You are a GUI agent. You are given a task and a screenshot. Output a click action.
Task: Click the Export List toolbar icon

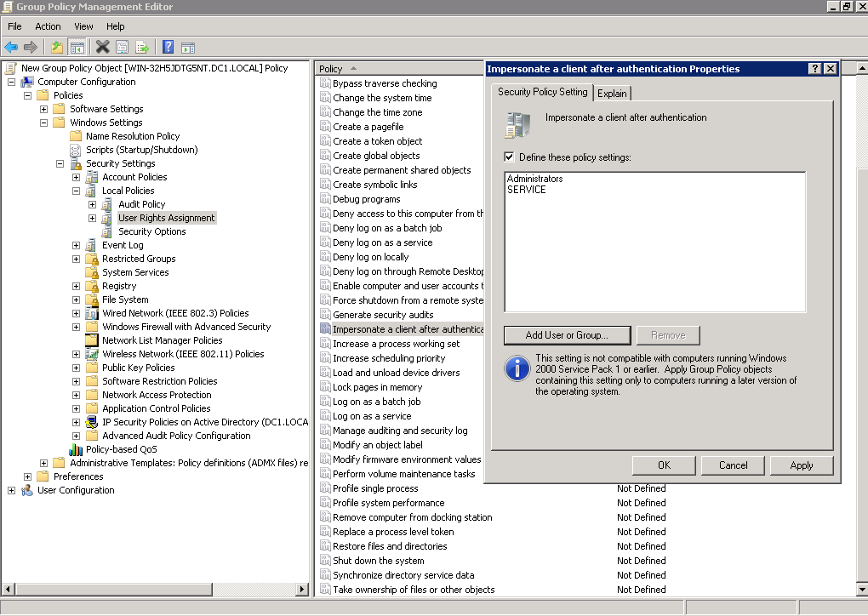(x=142, y=48)
